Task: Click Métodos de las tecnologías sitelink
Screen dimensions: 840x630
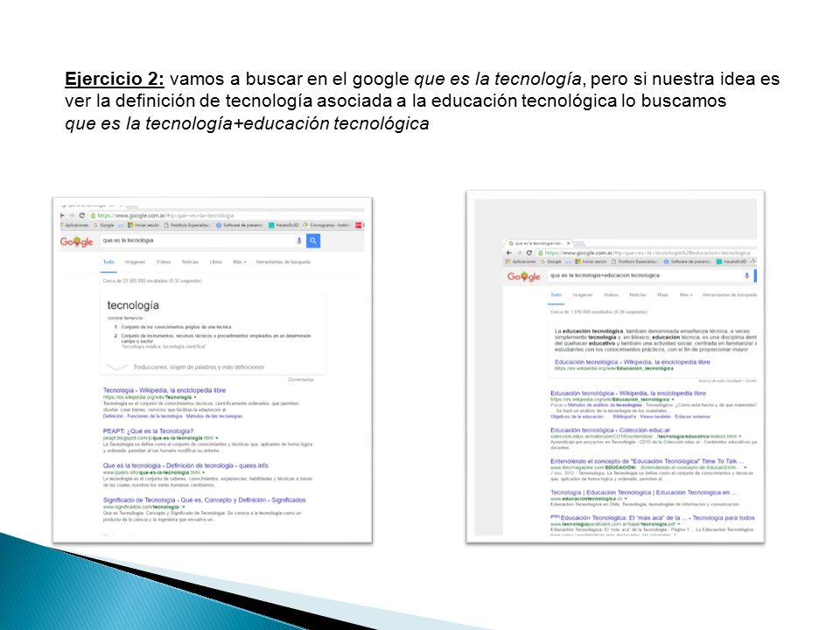Action: click(x=214, y=416)
